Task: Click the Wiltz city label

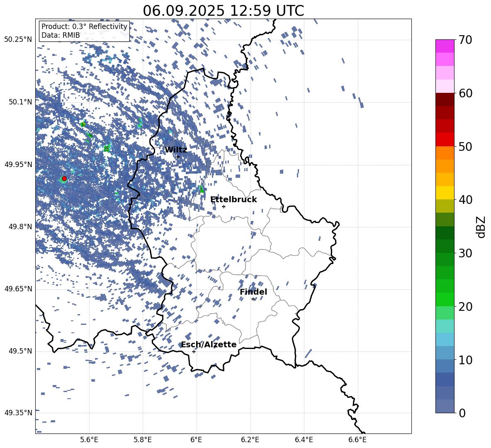Action: tap(176, 150)
